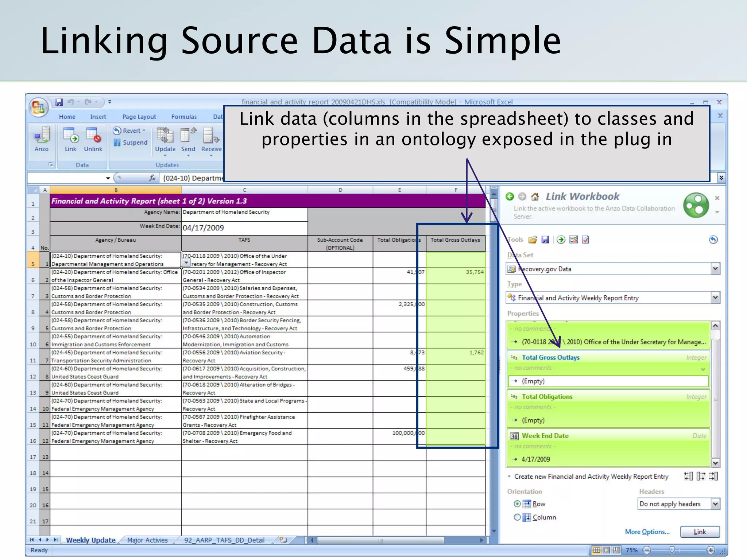Click the insert function fx button
This screenshot has height=560, width=747.
click(x=152, y=178)
